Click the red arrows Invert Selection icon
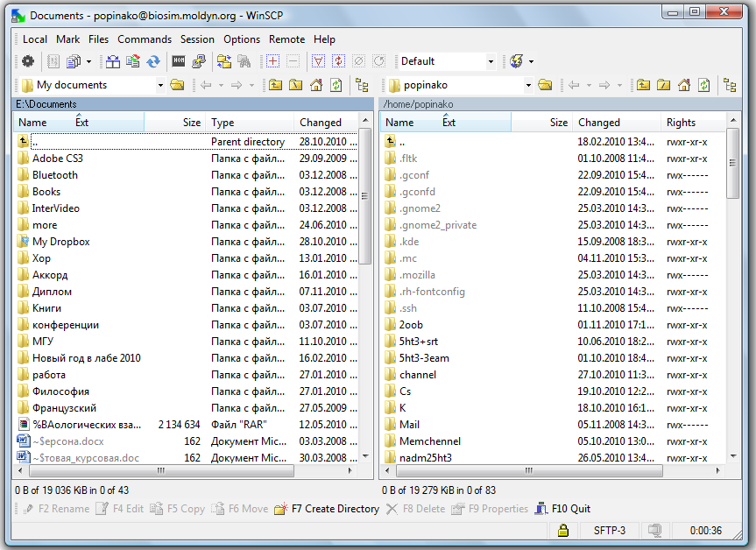 click(338, 61)
